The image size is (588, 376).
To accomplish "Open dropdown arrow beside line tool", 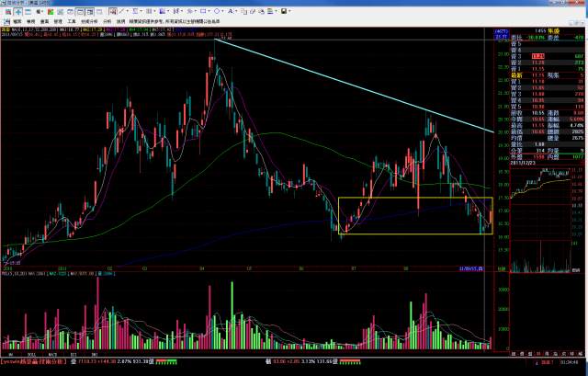I will 128,11.
